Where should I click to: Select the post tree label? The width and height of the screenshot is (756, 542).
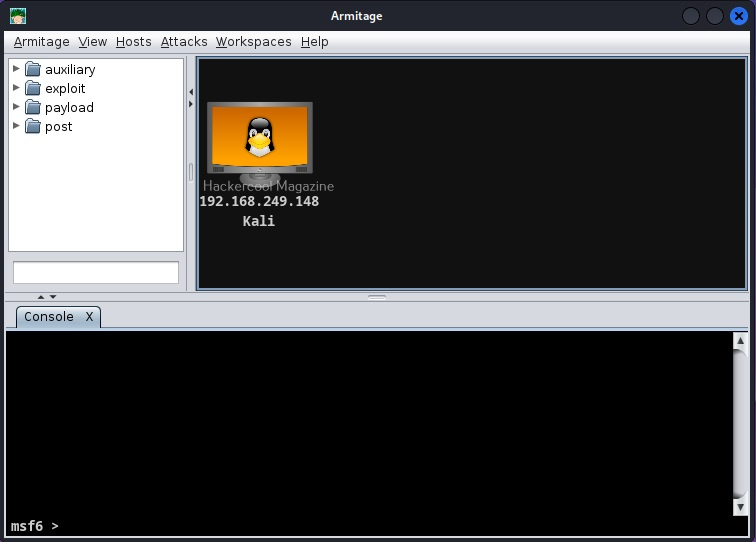tap(59, 127)
